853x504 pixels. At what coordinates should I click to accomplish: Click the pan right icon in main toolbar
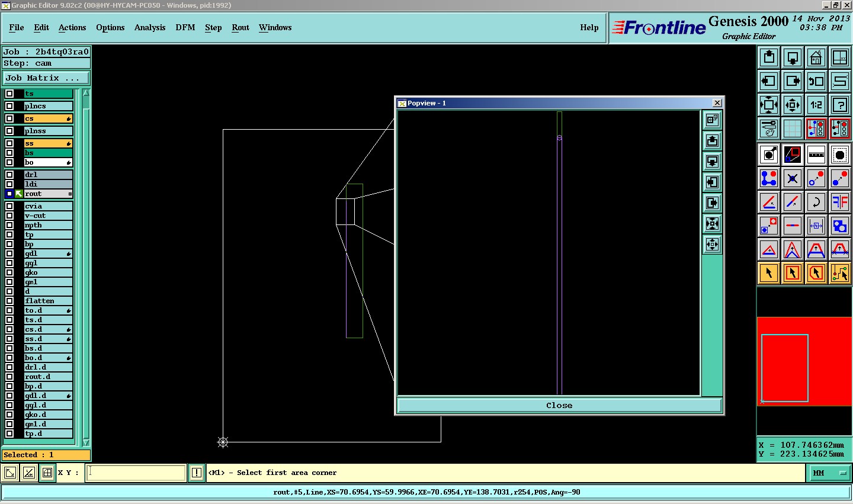coord(793,81)
